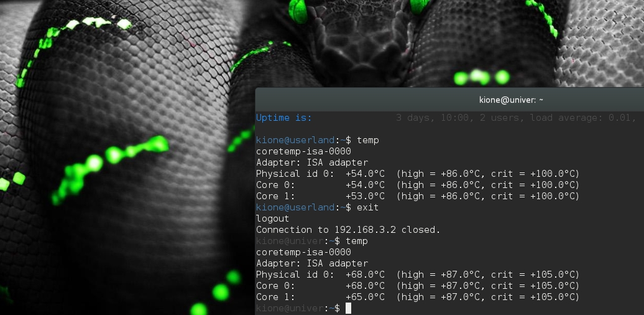Viewport: 644px width, 315px height.
Task: Click the blue "Uptime is:" label
Action: pos(284,118)
